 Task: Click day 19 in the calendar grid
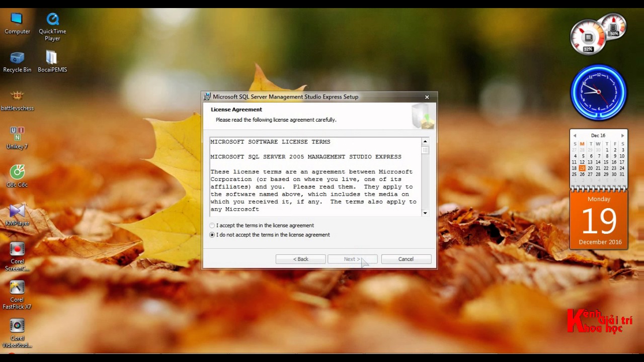tap(582, 168)
